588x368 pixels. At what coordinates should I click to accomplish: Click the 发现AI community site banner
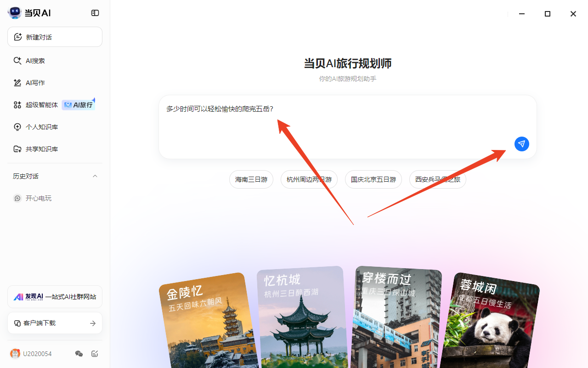click(55, 297)
